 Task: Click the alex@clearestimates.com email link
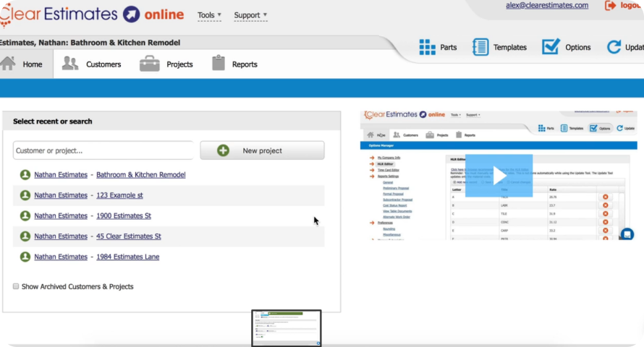click(546, 5)
